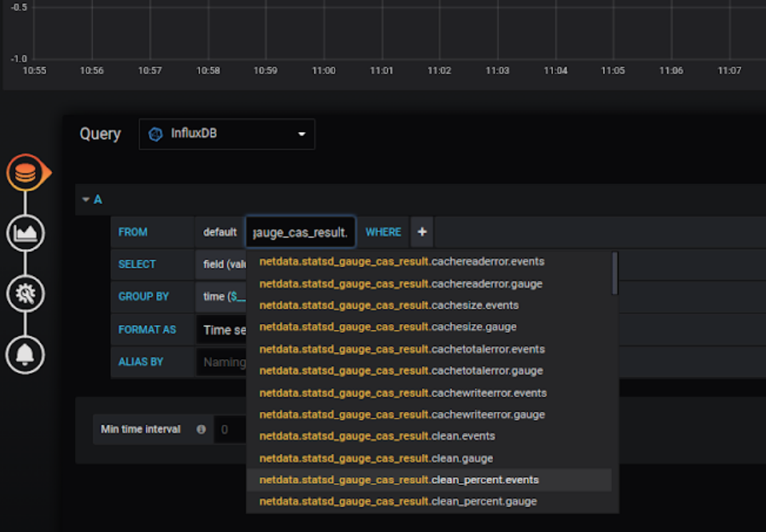Viewport: 766px width, 532px height.
Task: Click the plus icon next to WHERE
Action: [422, 232]
